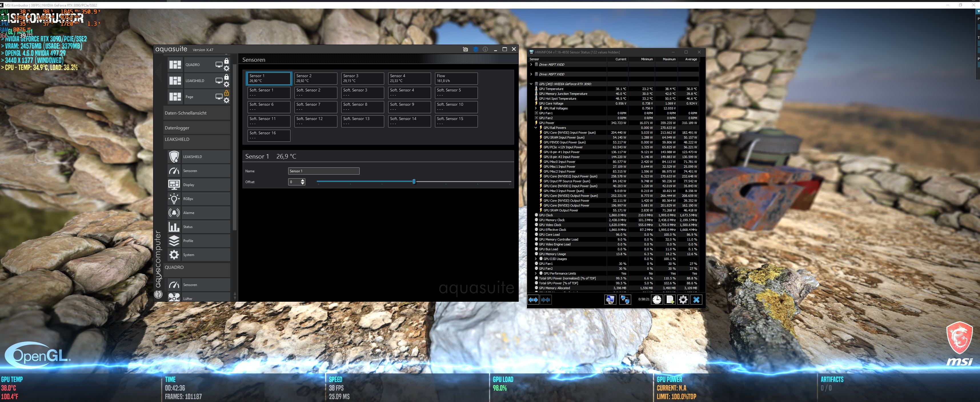980x402 pixels.
Task: Open settings gear for LEAKSHIELD overview page
Action: [226, 84]
